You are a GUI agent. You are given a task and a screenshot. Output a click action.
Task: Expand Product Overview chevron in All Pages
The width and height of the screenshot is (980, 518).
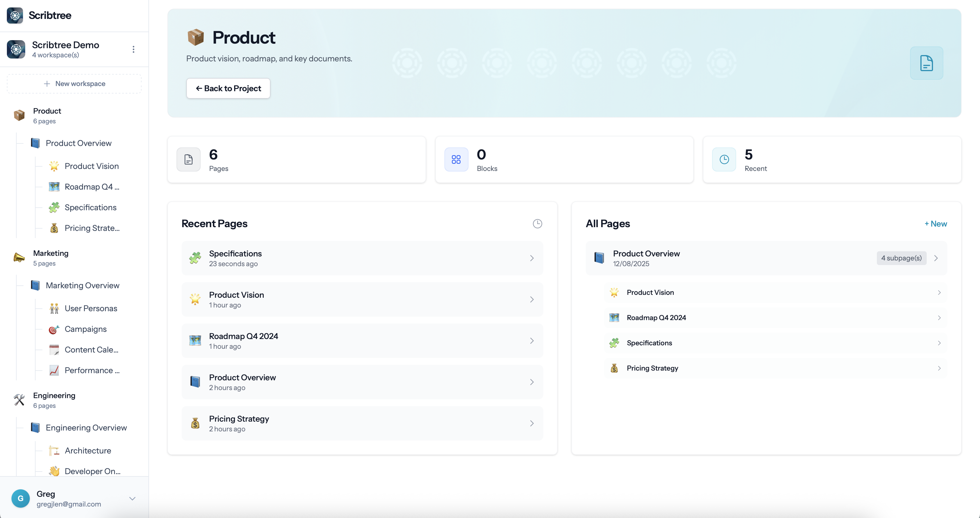936,258
